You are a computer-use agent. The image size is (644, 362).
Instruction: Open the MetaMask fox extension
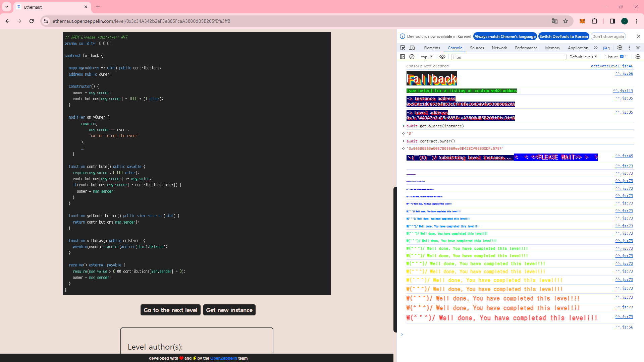pyautogui.click(x=582, y=21)
